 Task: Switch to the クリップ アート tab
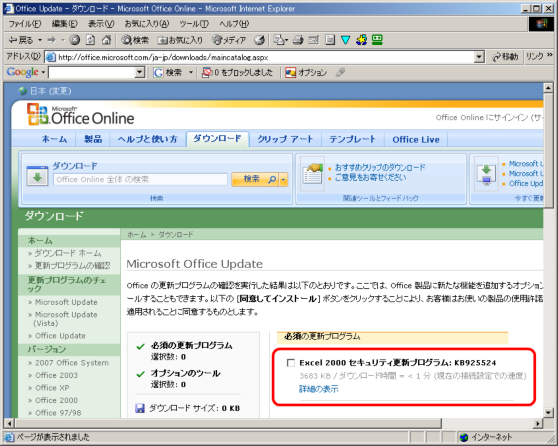tap(285, 139)
